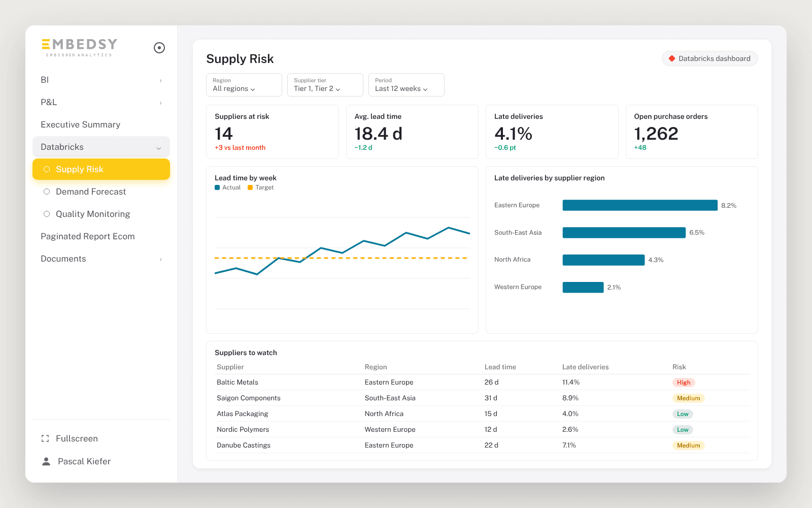Click the South-East Asia bar
The image size is (812, 508).
(x=624, y=233)
